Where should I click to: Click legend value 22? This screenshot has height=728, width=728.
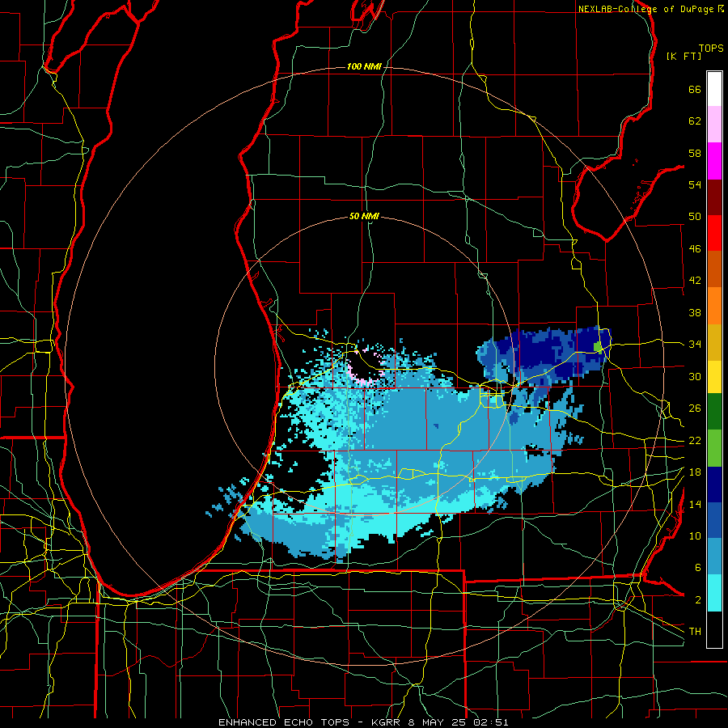(695, 441)
